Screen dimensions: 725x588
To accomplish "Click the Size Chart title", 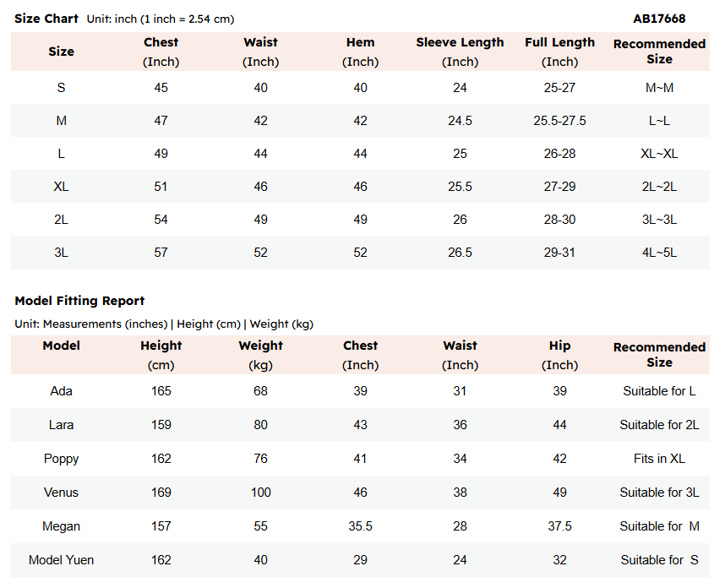I will tap(46, 19).
